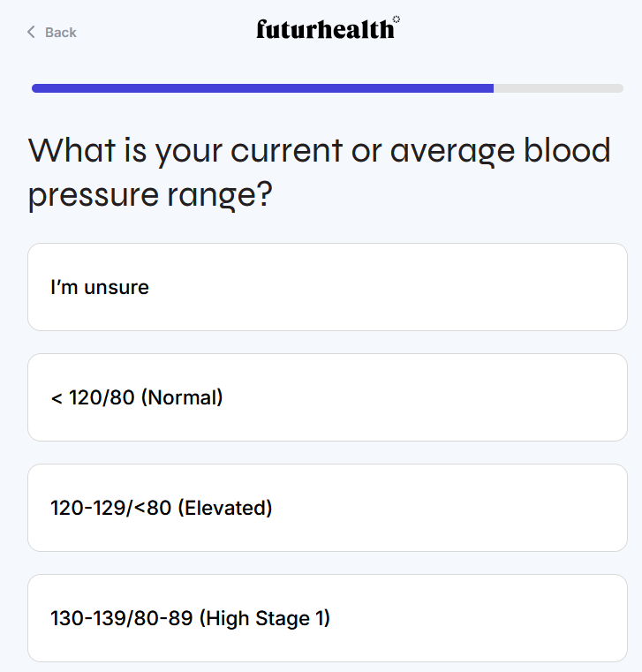Return to the previous question
The height and width of the screenshot is (672, 642).
coord(52,33)
